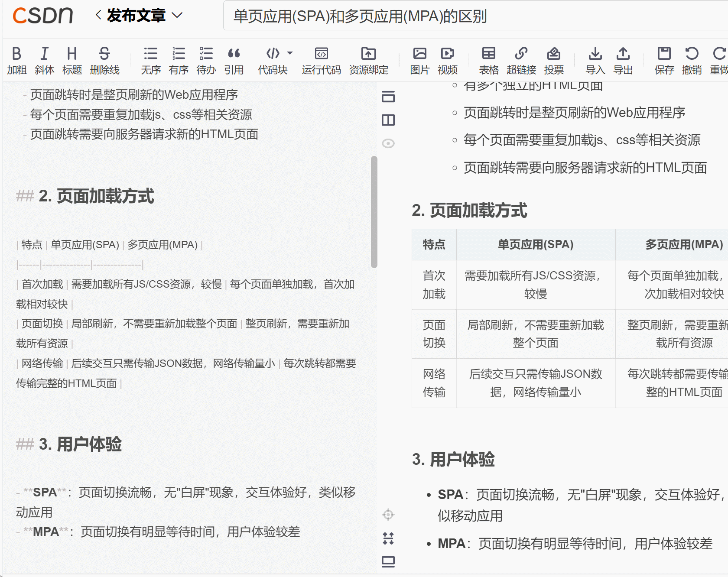
Task: Click the editor pane vertical scrollbar
Action: (x=374, y=212)
